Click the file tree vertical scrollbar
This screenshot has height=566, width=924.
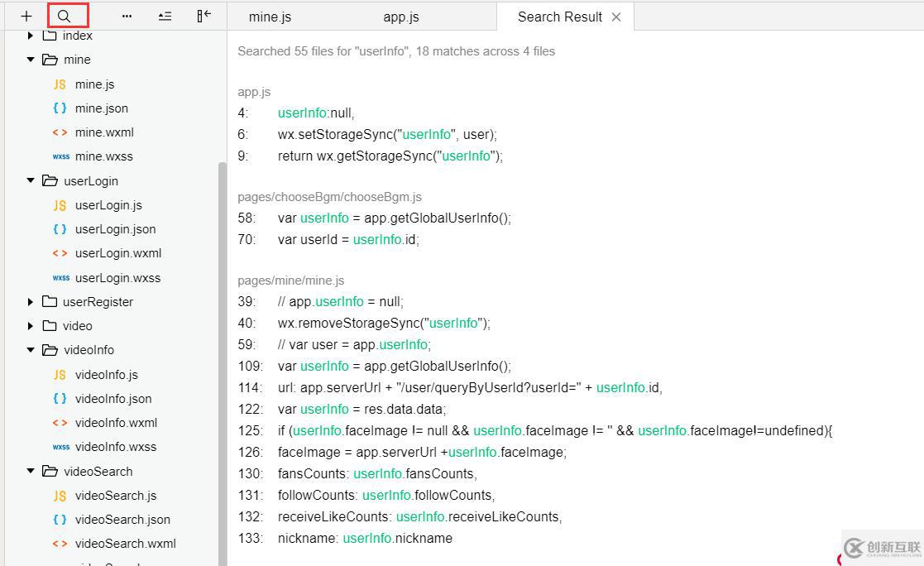click(223, 362)
